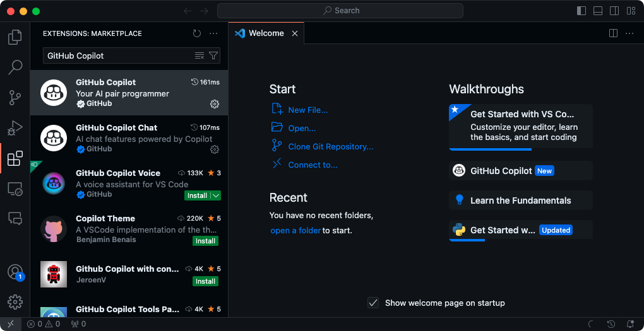Click Clone Git Repository link
The height and width of the screenshot is (331, 644).
pos(331,146)
